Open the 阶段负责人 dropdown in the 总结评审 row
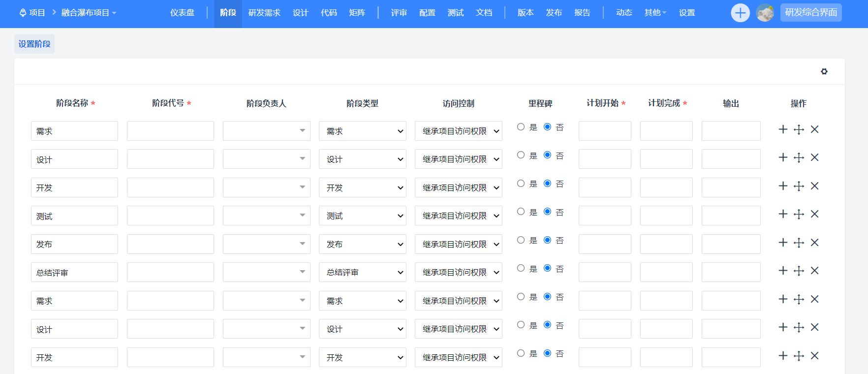The height and width of the screenshot is (374, 868). coord(266,272)
